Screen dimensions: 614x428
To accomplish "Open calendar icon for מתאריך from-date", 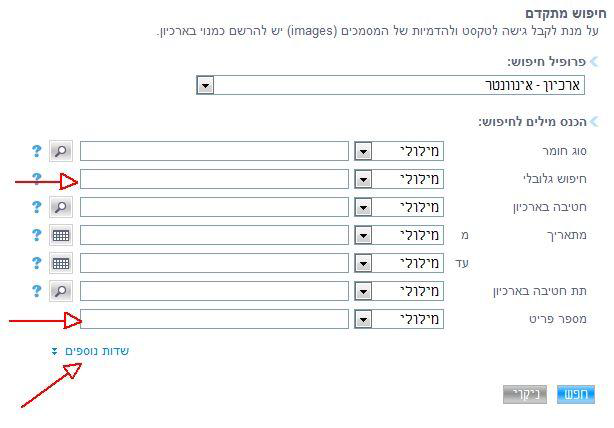I will pyautogui.click(x=61, y=235).
